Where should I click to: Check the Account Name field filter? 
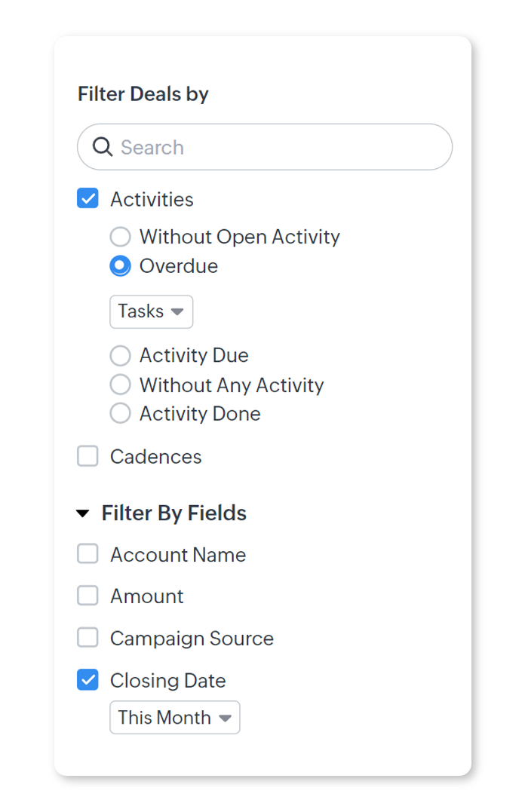(x=88, y=555)
